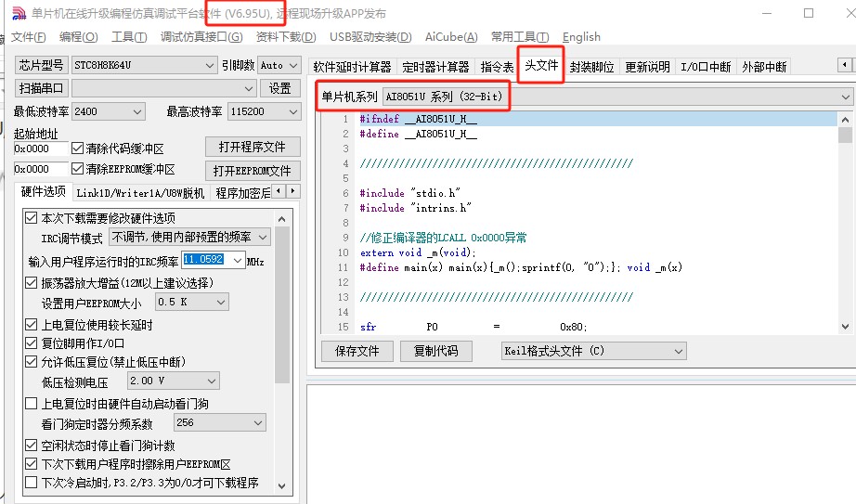Click code start address 0x0000 field
The image size is (856, 504).
pos(41,149)
